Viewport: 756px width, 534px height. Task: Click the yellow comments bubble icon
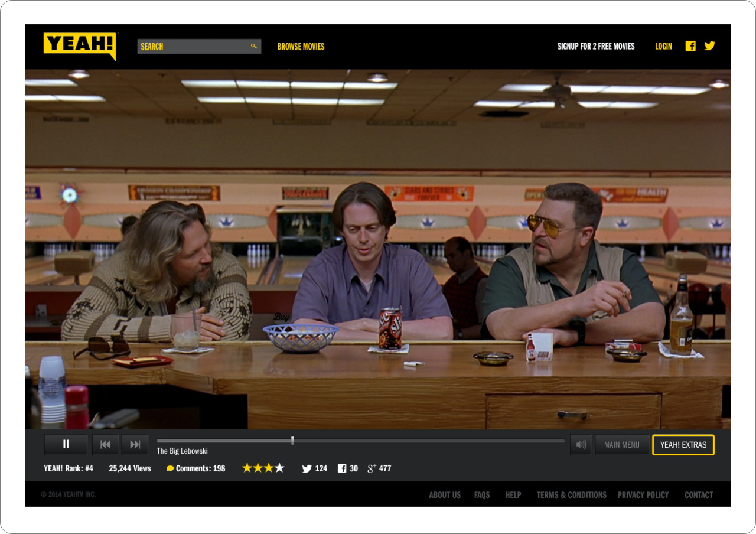click(x=170, y=468)
